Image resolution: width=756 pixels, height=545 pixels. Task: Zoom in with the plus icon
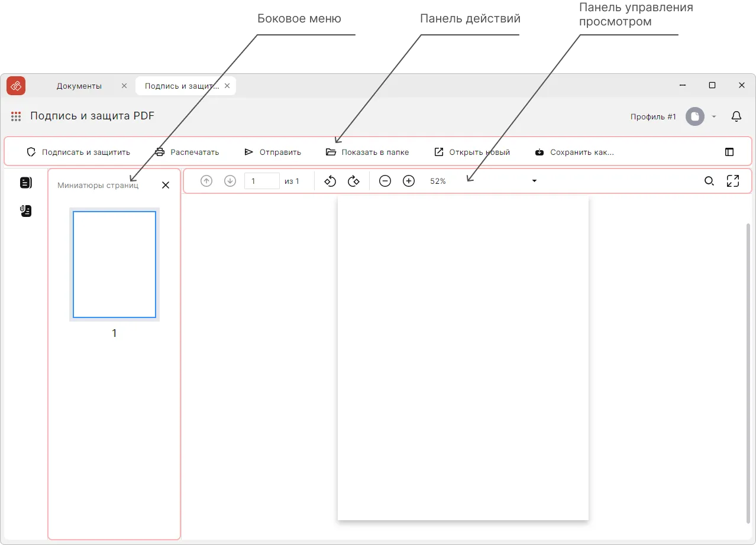tap(409, 181)
